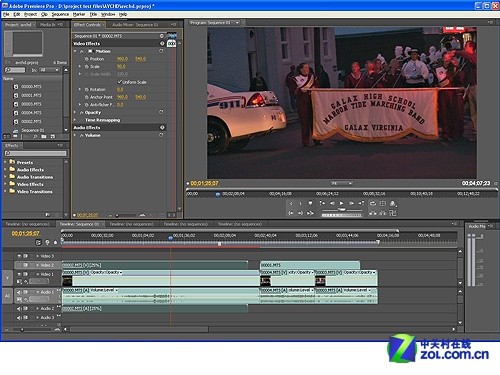Image resolution: width=500 pixels, height=375 pixels.
Task: Click the Play In to Out icon
Action: 310,213
